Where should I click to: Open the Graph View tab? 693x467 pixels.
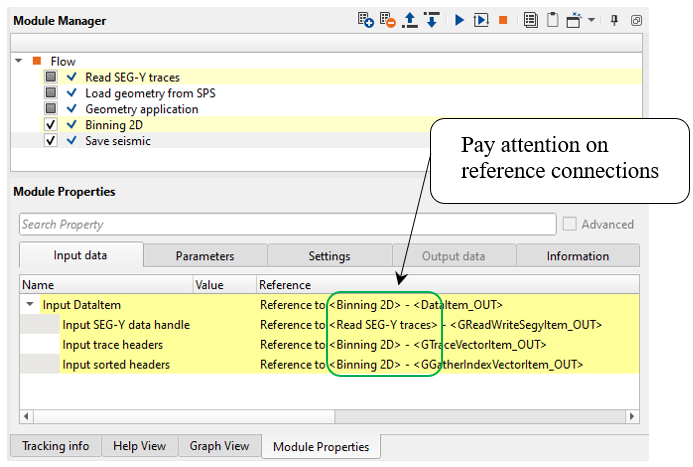(220, 446)
